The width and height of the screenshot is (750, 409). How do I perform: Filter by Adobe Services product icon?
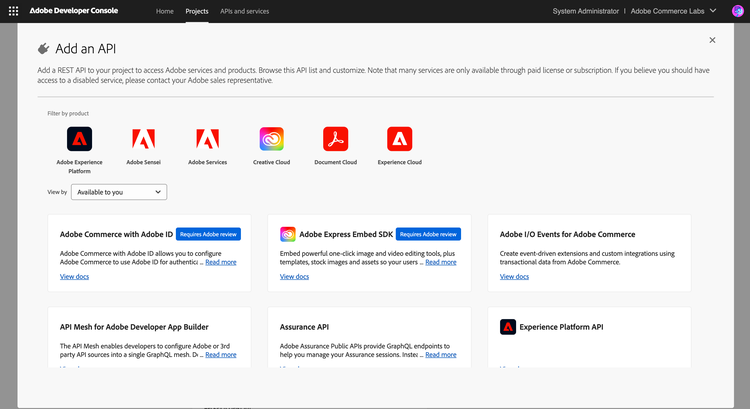point(208,139)
